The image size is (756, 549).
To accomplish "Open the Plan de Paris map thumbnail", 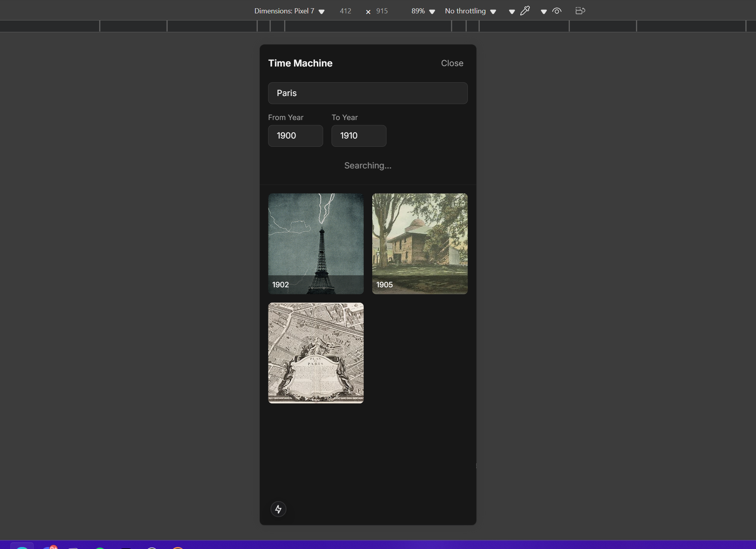I will 316,353.
